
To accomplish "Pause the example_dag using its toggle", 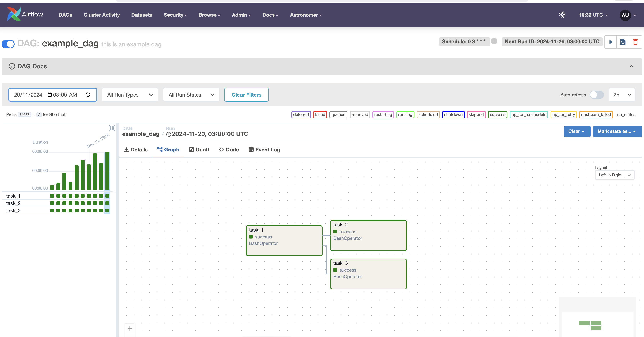I will coord(8,44).
